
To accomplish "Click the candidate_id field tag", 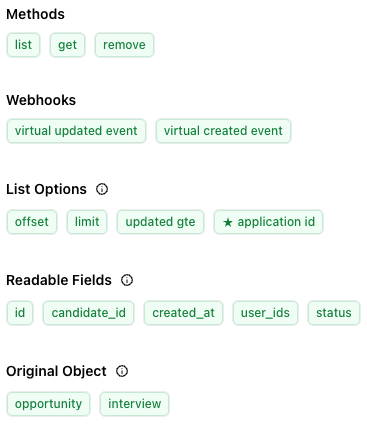I will (88, 313).
